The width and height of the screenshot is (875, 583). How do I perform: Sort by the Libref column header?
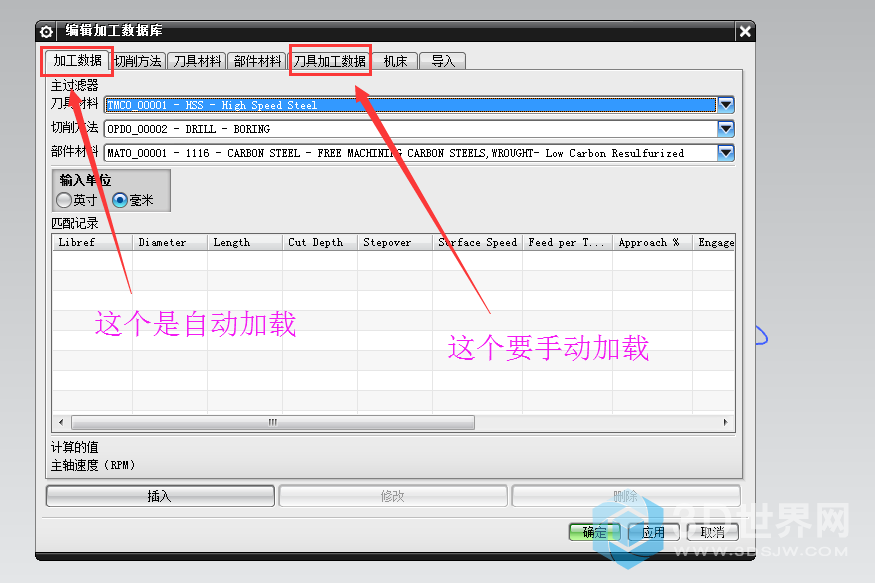92,243
